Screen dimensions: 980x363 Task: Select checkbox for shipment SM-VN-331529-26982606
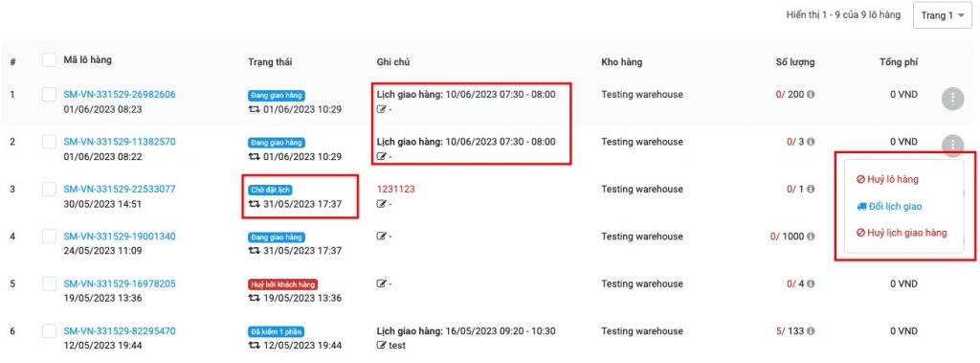(x=50, y=95)
